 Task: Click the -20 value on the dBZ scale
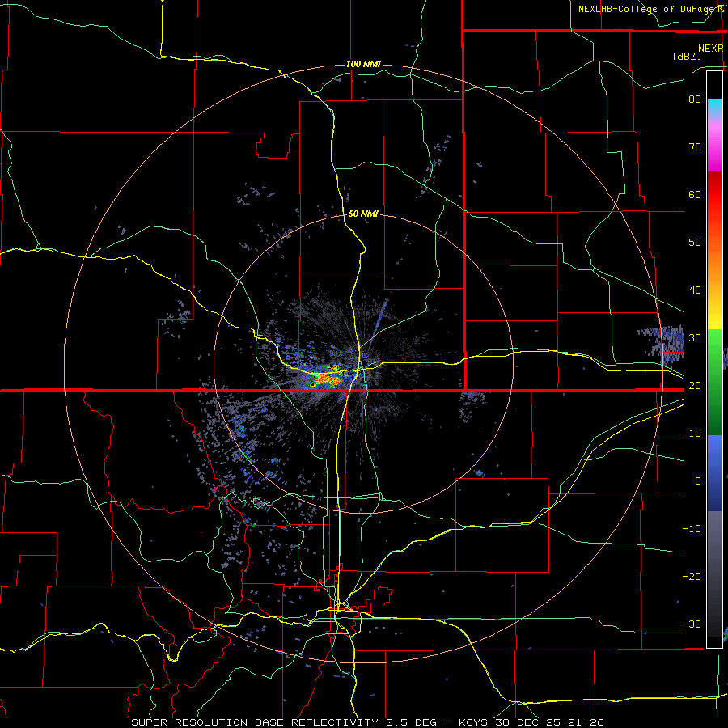[x=692, y=576]
